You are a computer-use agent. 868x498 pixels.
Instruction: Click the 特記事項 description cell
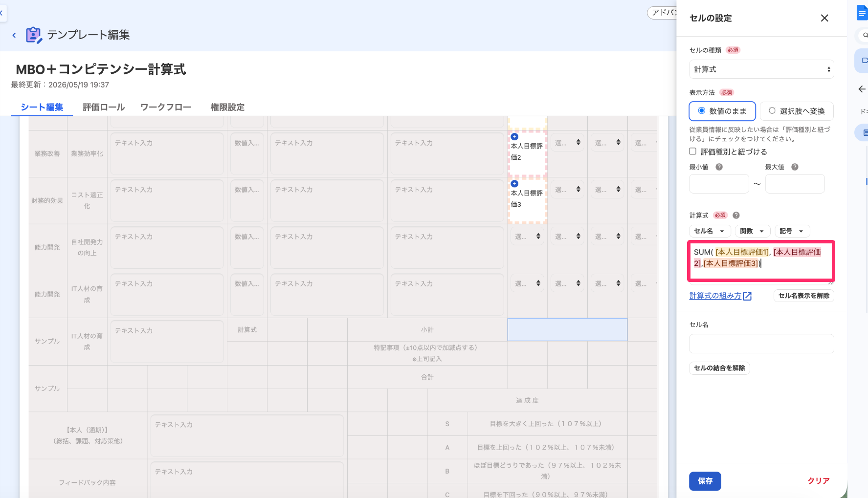[x=427, y=353]
